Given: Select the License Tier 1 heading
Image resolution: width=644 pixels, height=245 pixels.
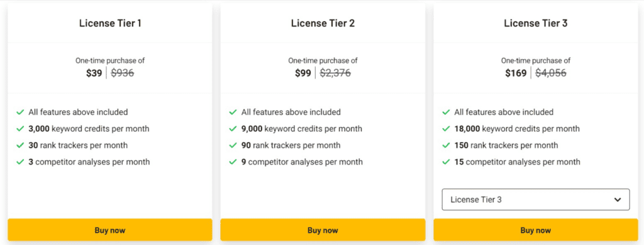Looking at the screenshot, I should tap(110, 23).
